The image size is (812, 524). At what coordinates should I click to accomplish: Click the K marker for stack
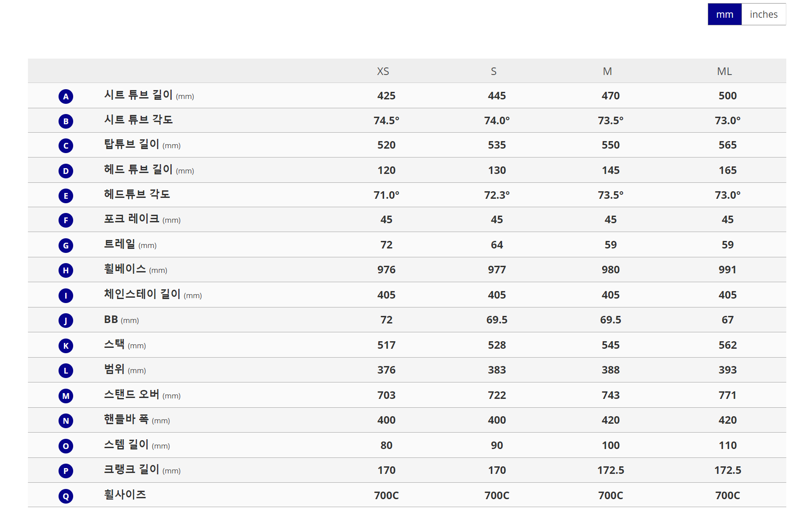tap(66, 346)
